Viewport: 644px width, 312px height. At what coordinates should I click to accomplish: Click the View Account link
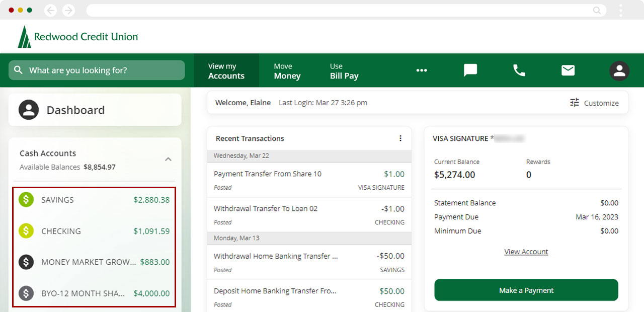(526, 252)
